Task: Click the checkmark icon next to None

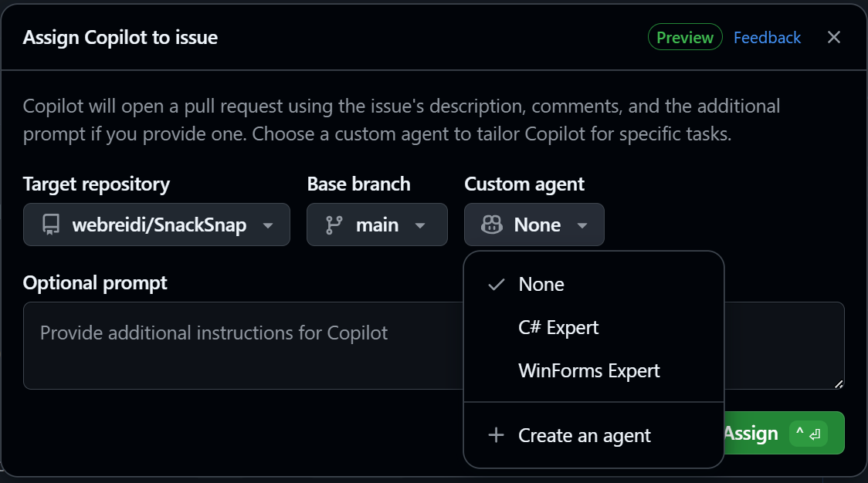Action: click(496, 285)
